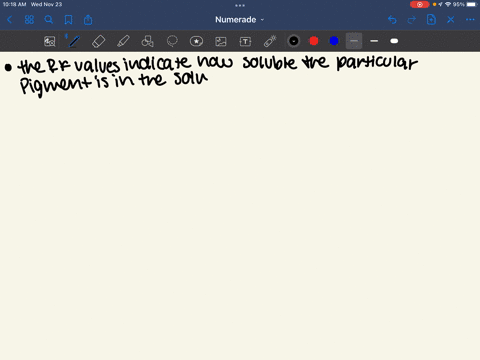This screenshot has height=360, width=480.
Task: Select the zoom window tool
Action: tap(50, 41)
